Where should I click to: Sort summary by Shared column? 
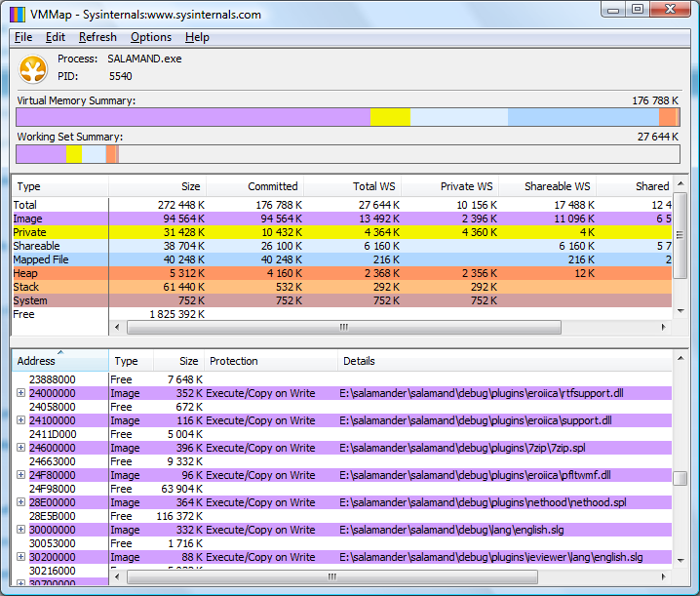pyautogui.click(x=635, y=186)
